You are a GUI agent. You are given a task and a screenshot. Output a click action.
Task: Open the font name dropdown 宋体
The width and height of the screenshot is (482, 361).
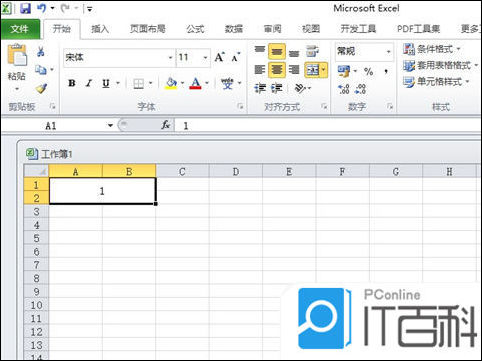pos(118,57)
